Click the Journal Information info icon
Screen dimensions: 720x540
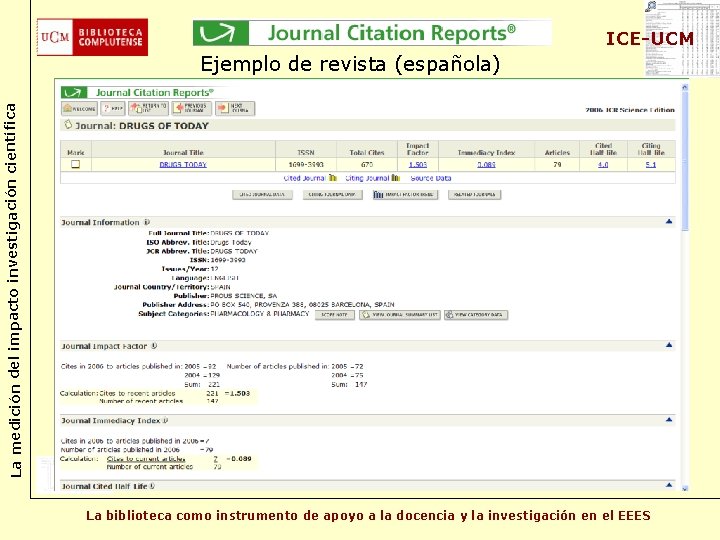(147, 222)
